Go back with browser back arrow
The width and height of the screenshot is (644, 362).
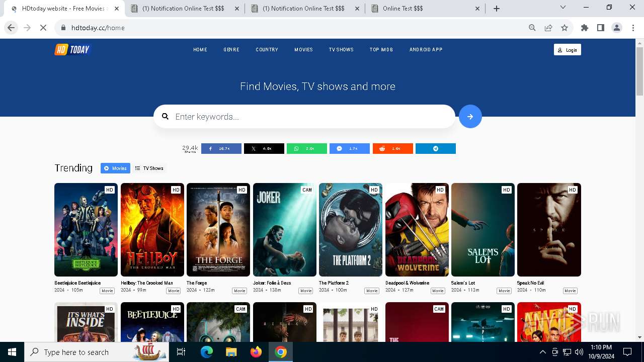point(11,28)
